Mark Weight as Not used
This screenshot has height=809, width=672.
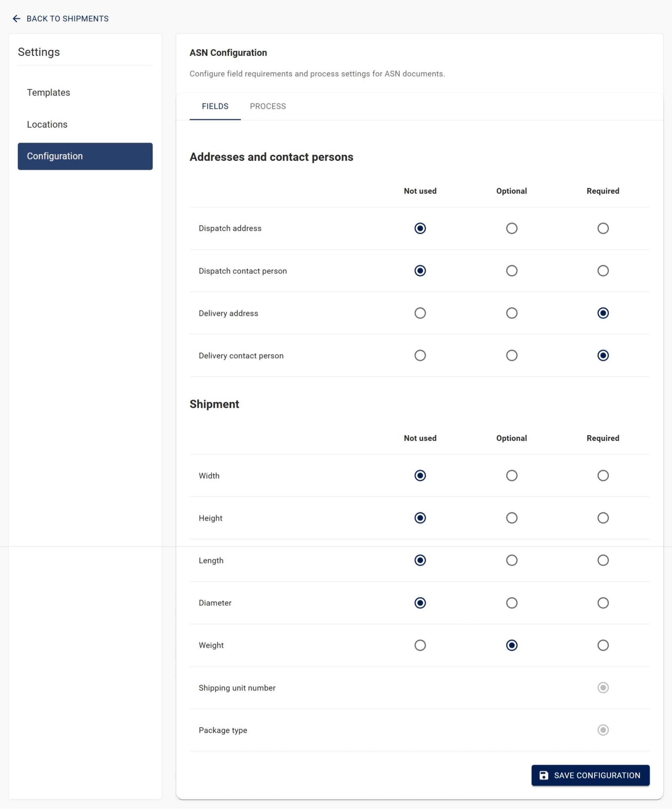coord(420,645)
